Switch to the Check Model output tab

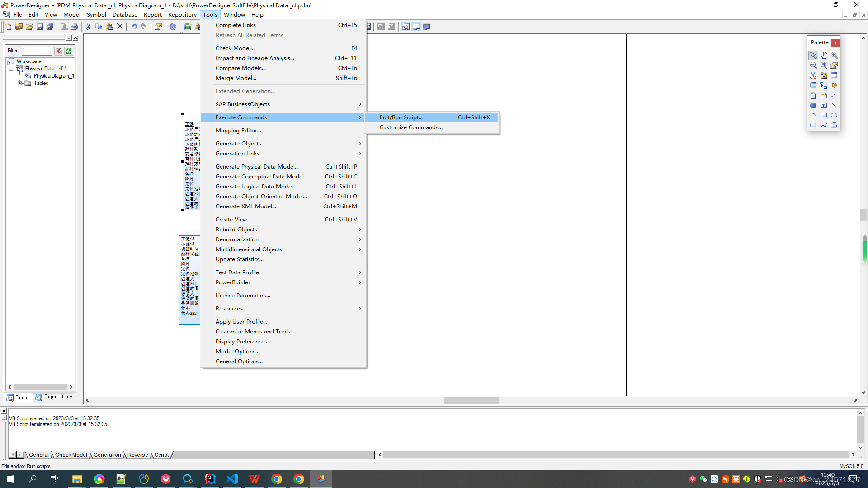pos(71,455)
